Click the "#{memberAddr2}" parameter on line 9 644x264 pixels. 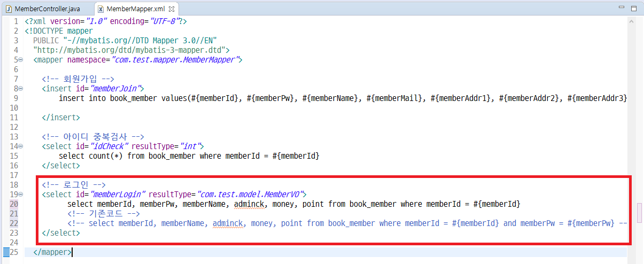(529, 98)
